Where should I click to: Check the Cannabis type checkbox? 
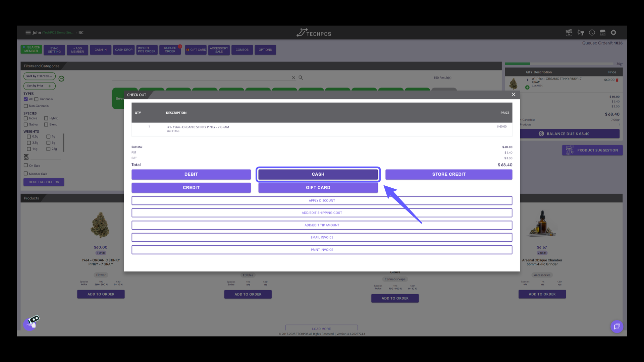36,99
